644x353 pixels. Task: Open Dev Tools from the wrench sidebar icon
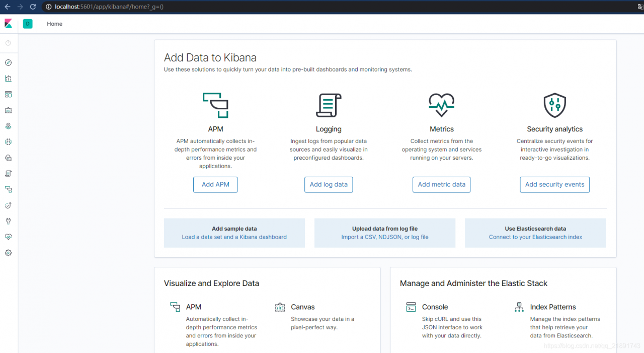[8, 221]
